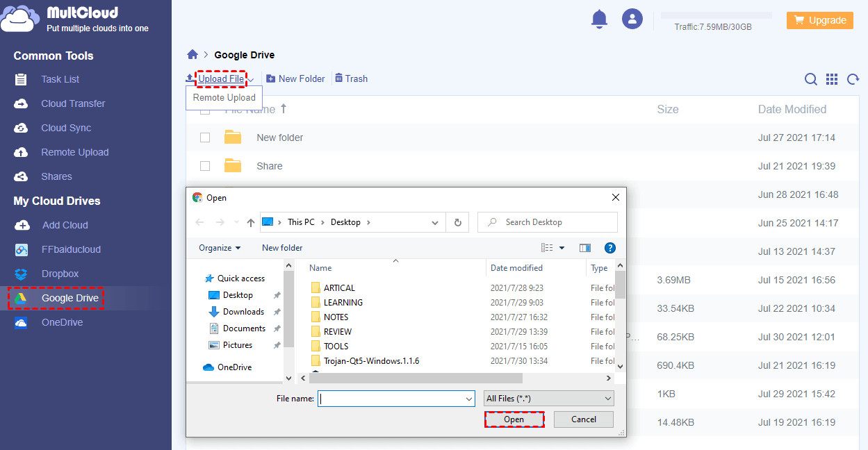868x450 pixels.
Task: Click New folder in Open dialog
Action: pos(282,248)
